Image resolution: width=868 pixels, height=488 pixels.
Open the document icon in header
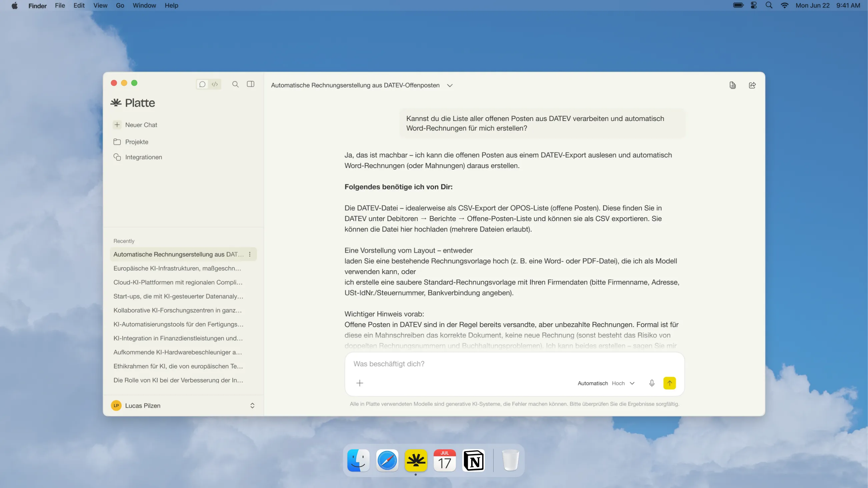pos(733,85)
